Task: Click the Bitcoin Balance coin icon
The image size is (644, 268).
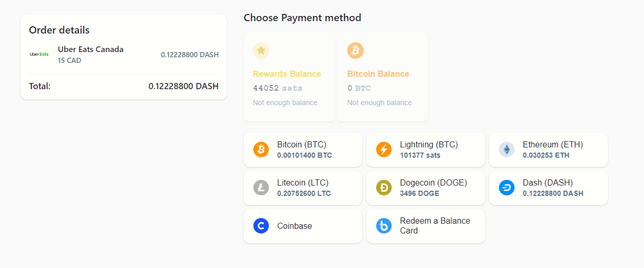Action: (356, 51)
